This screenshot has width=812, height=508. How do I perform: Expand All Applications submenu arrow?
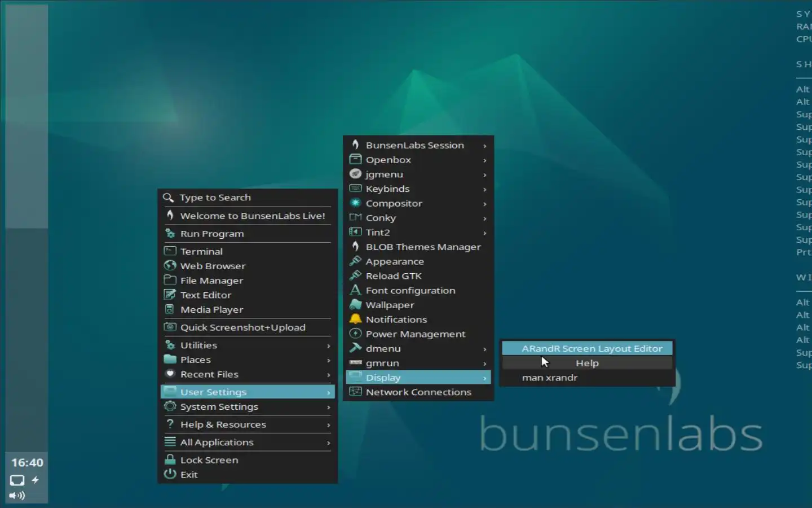coord(329,443)
